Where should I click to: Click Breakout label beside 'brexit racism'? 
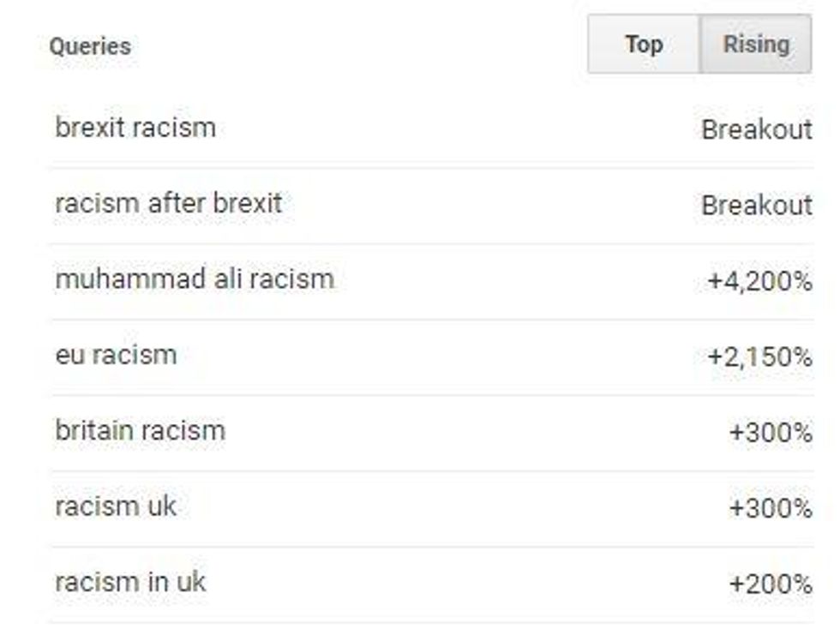pyautogui.click(x=756, y=129)
